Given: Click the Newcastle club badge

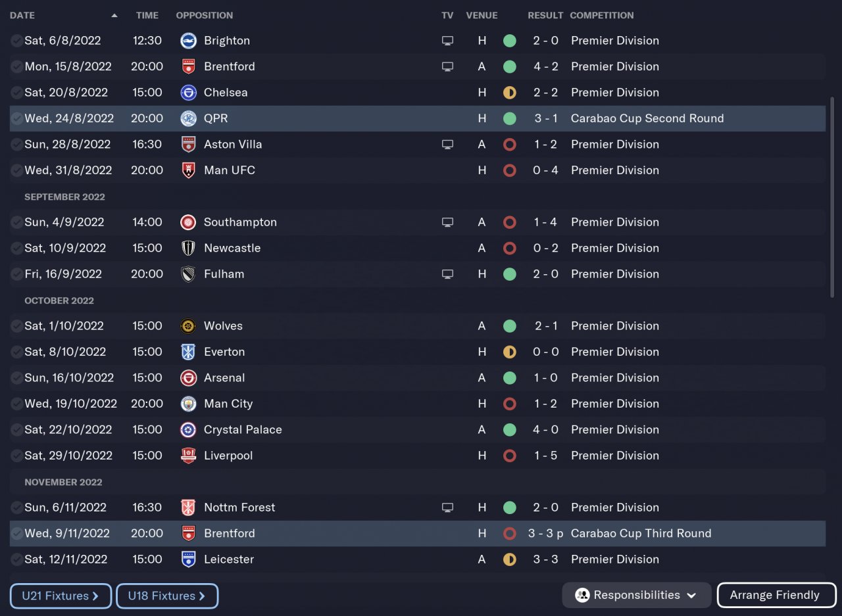Looking at the screenshot, I should 188,249.
